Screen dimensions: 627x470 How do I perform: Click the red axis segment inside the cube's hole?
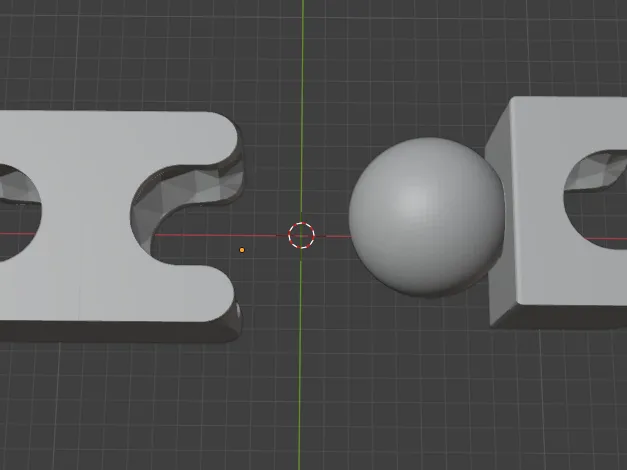(606, 239)
